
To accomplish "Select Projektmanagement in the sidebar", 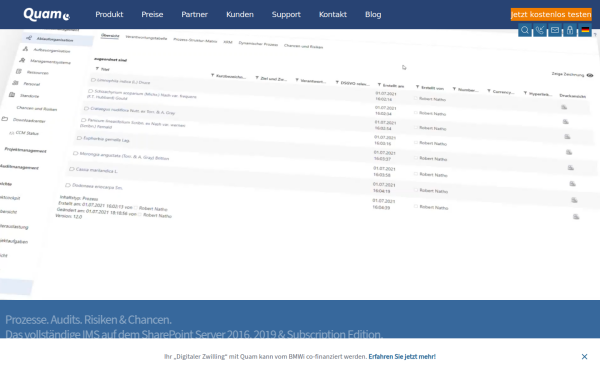I will pyautogui.click(x=25, y=150).
